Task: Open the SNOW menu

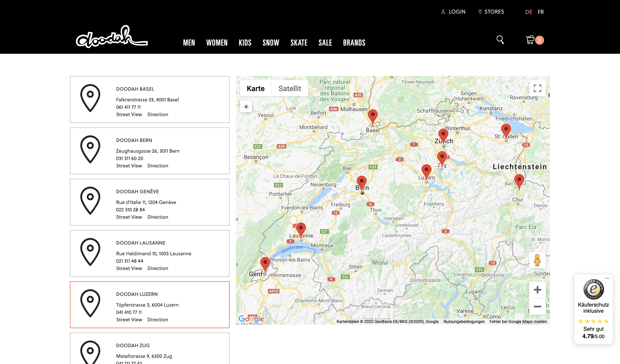Action: [x=271, y=43]
